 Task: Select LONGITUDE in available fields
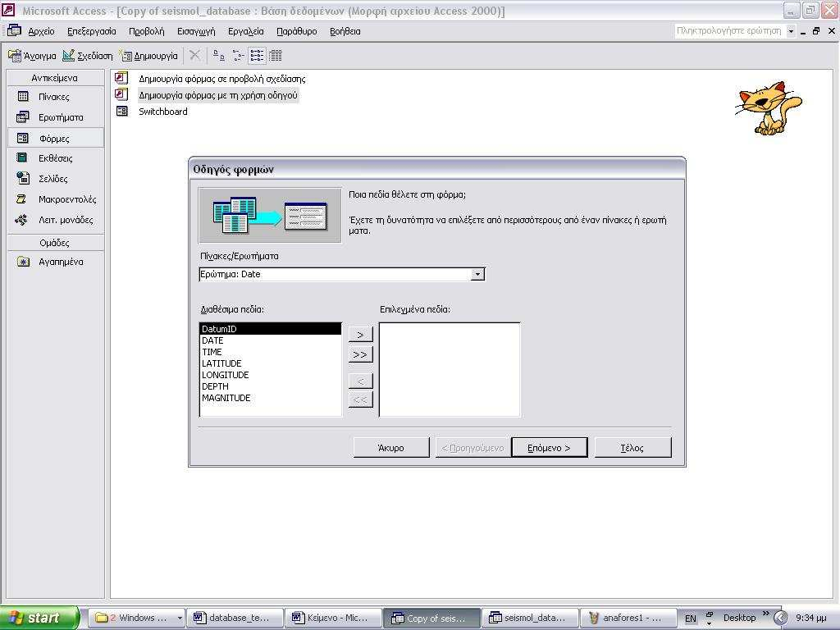click(x=271, y=375)
